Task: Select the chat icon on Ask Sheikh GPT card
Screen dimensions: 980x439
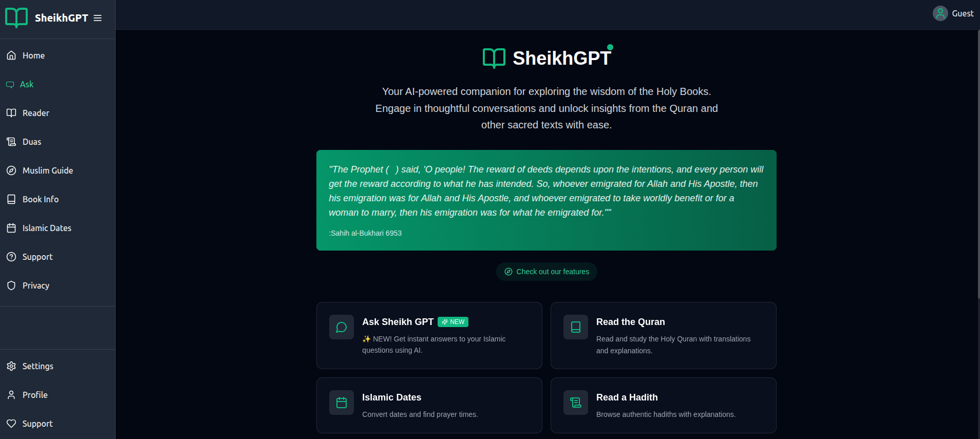Action: click(341, 327)
